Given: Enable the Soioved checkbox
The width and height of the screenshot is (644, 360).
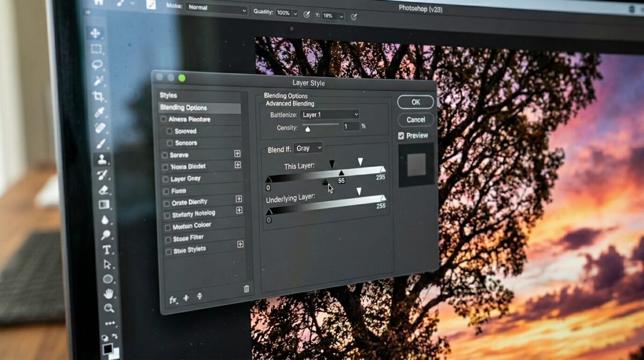Looking at the screenshot, I should click(170, 131).
